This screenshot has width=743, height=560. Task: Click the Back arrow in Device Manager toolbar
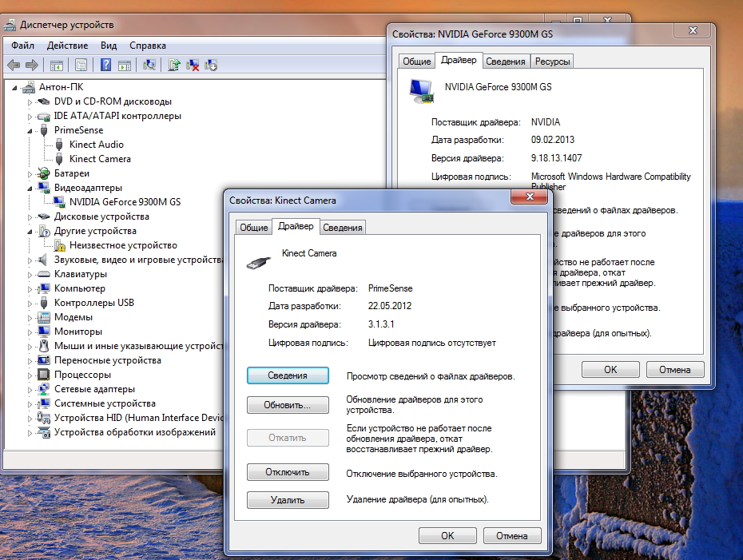14,65
